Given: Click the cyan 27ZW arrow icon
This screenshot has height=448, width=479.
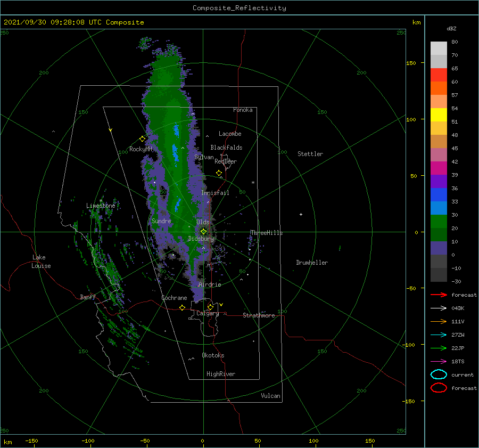Looking at the screenshot, I should point(439,335).
